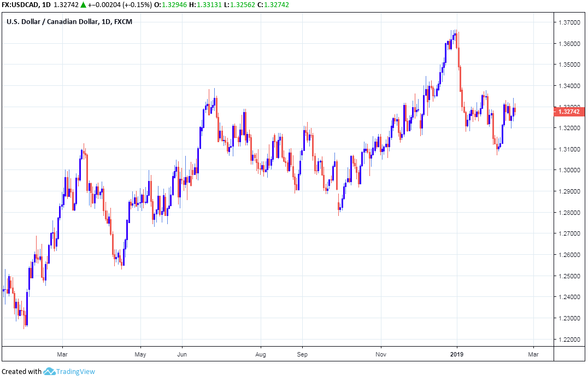
Task: Click the highest candle near 1.36600 peak
Action: pyautogui.click(x=455, y=36)
